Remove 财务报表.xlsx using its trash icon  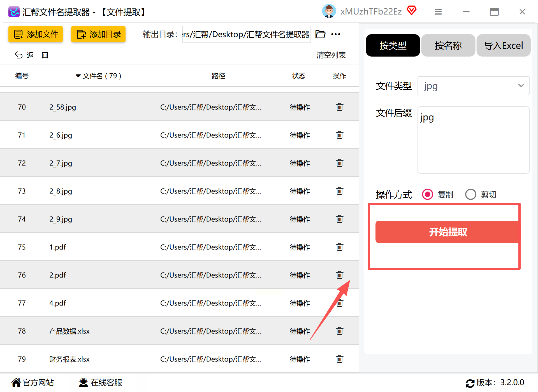339,359
